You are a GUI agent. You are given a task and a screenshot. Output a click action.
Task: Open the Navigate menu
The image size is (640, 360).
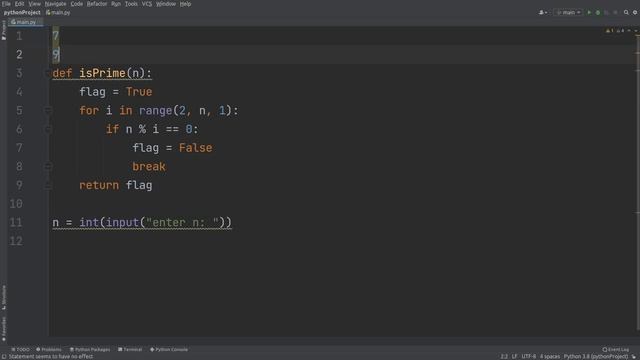click(x=55, y=4)
